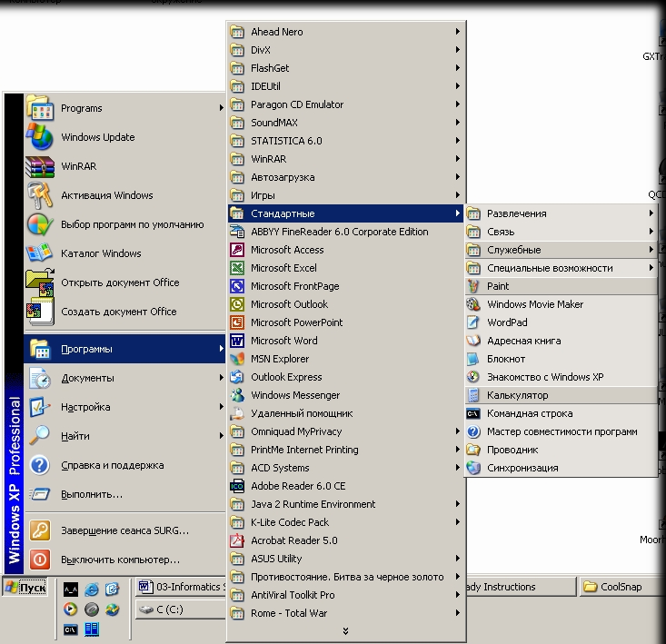Click Мастер совместимости программ entry
The height and width of the screenshot is (644, 666).
(x=561, y=431)
